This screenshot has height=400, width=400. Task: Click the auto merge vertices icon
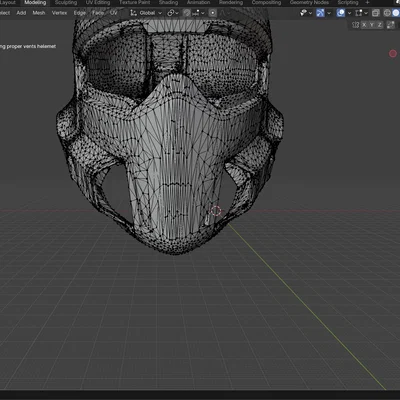tap(390, 25)
